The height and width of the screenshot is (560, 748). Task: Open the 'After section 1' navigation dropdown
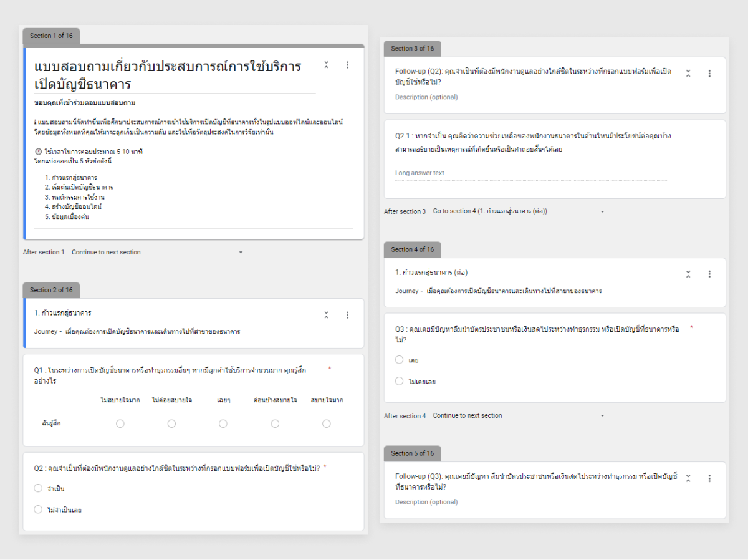coord(156,253)
